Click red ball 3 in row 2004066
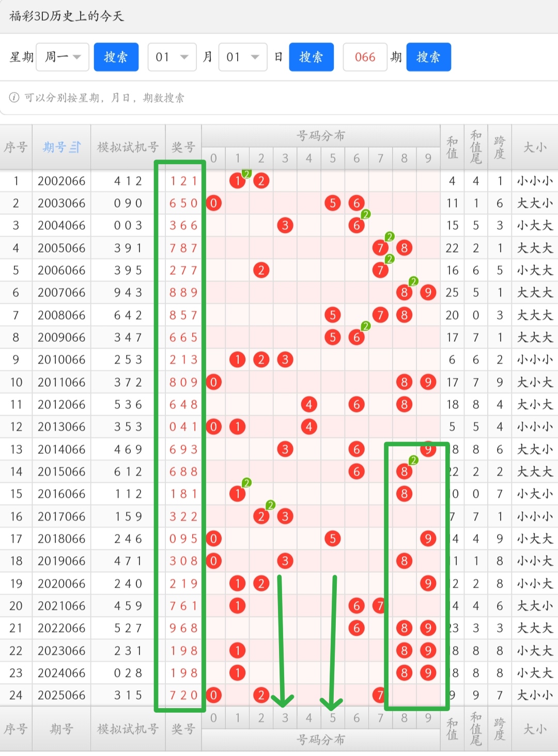 tap(285, 225)
